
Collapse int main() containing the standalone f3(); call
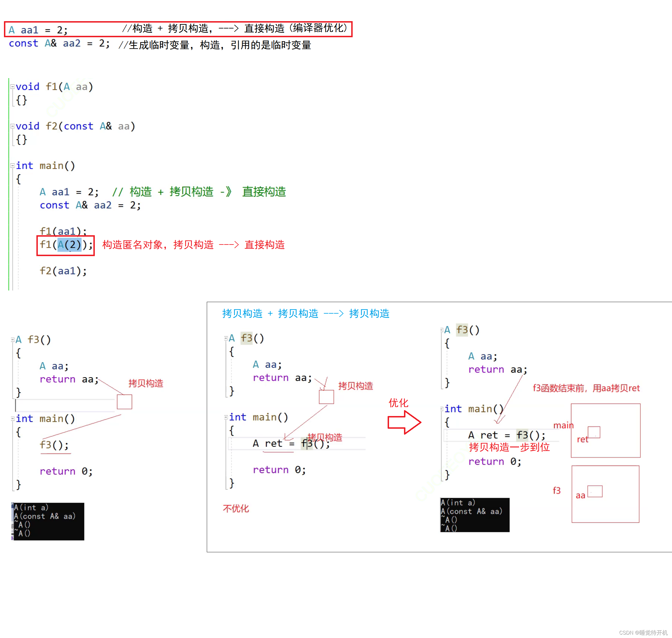pos(13,419)
